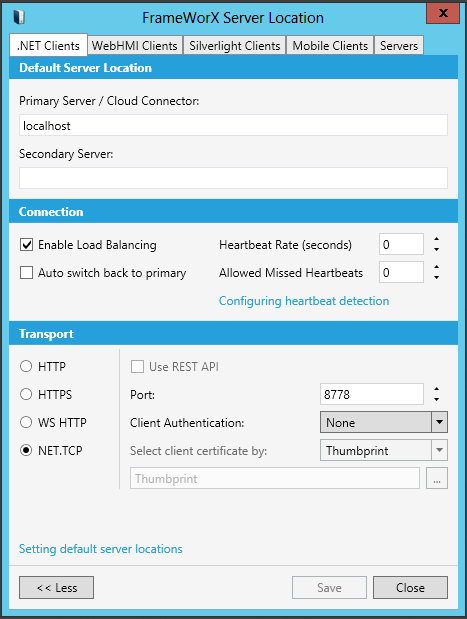Open Setting default server locations help link
The image size is (467, 619).
click(101, 549)
